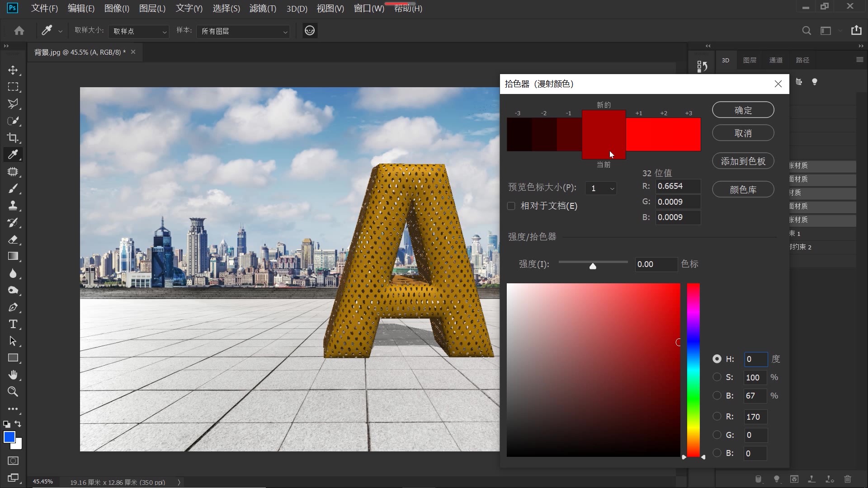Viewport: 868px width, 488px height.
Task: Select the Sponge tool
Action: (x=13, y=290)
